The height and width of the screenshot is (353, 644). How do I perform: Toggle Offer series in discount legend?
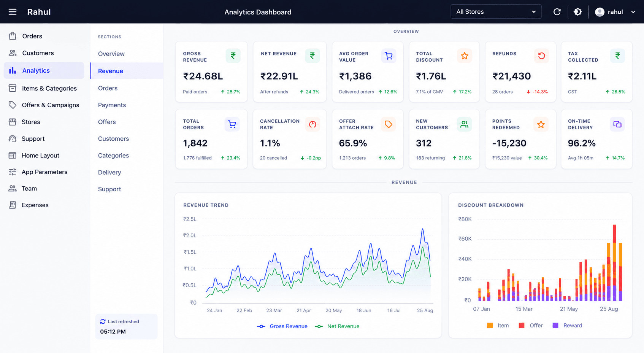tap(531, 326)
